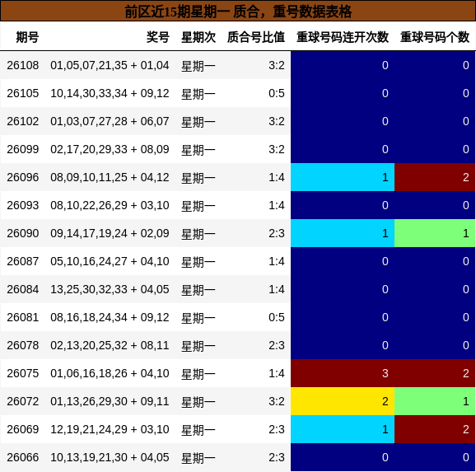476x472 pixels.
Task: Click the dark red 2 cell in row 26096
Action: (x=435, y=177)
